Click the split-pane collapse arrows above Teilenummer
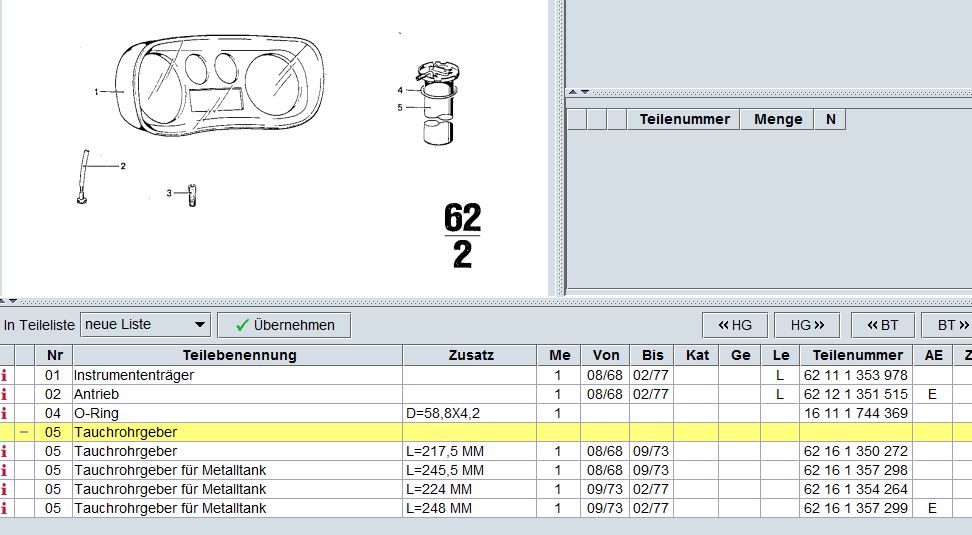The image size is (972, 535). [x=579, y=92]
